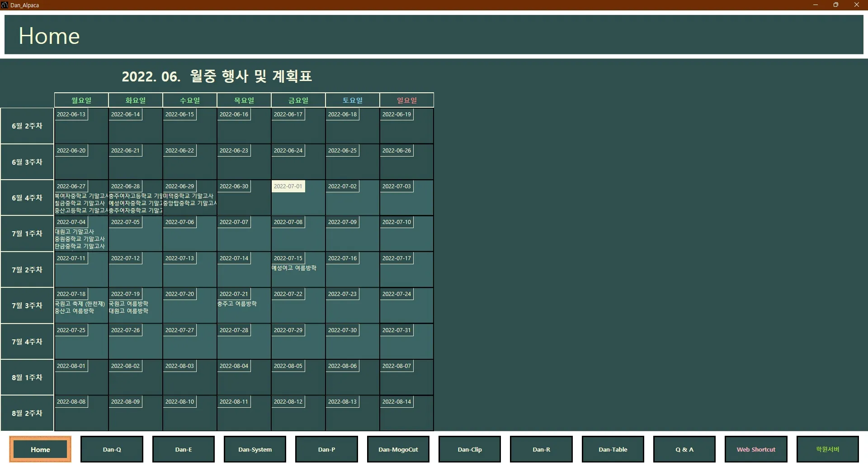
Task: Go to Dan-System
Action: pyautogui.click(x=255, y=449)
